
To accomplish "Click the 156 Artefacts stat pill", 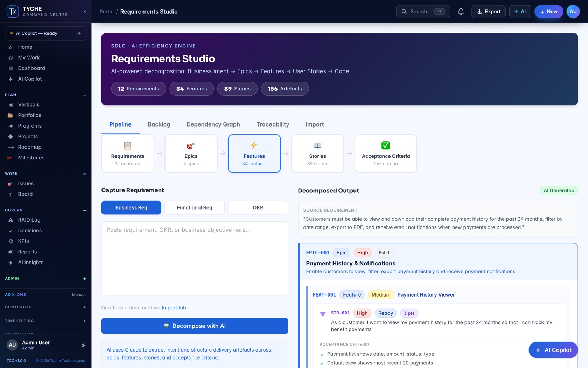I will pos(285,89).
